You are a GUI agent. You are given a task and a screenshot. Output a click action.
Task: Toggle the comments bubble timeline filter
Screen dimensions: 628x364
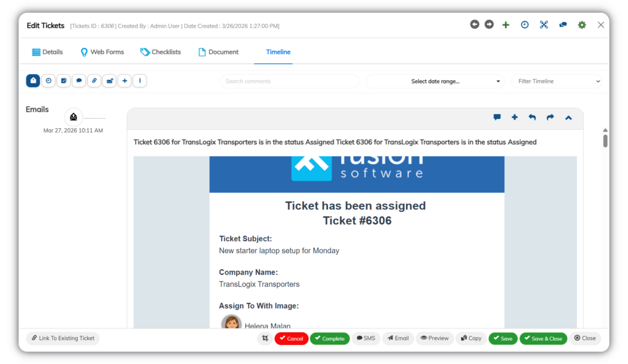click(x=79, y=81)
